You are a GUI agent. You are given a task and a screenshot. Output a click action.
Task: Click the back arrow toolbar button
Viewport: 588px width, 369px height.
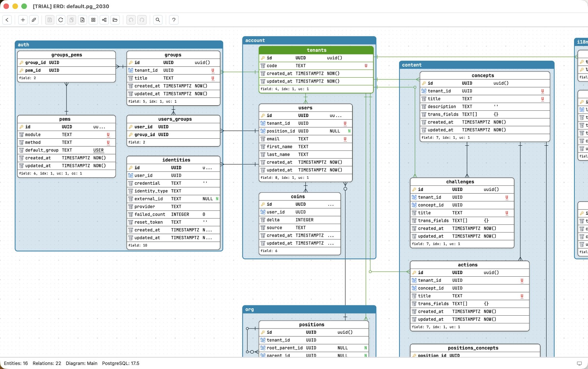pyautogui.click(x=7, y=20)
